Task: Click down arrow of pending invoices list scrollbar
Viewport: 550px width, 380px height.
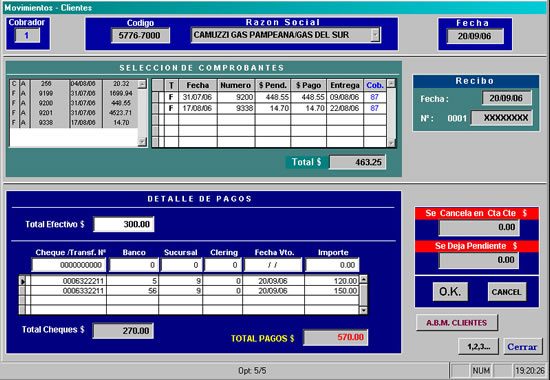Action: (142, 141)
